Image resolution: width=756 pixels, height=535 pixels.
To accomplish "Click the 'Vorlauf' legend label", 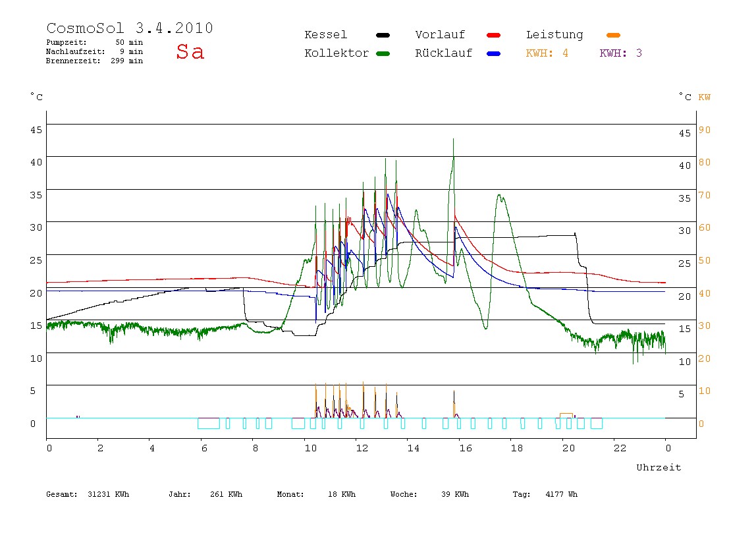I will click(440, 35).
